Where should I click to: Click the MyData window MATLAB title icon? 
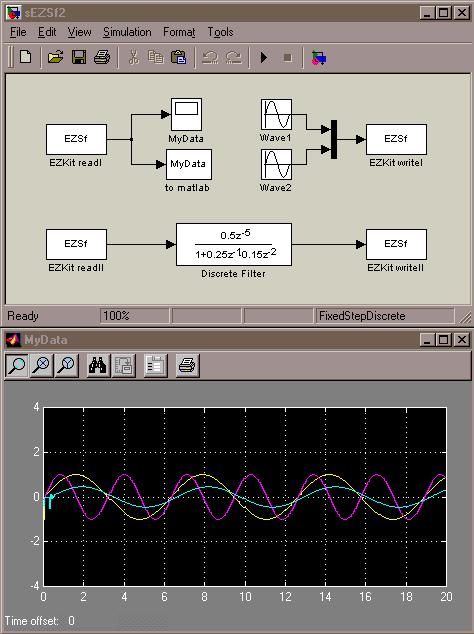[13, 340]
